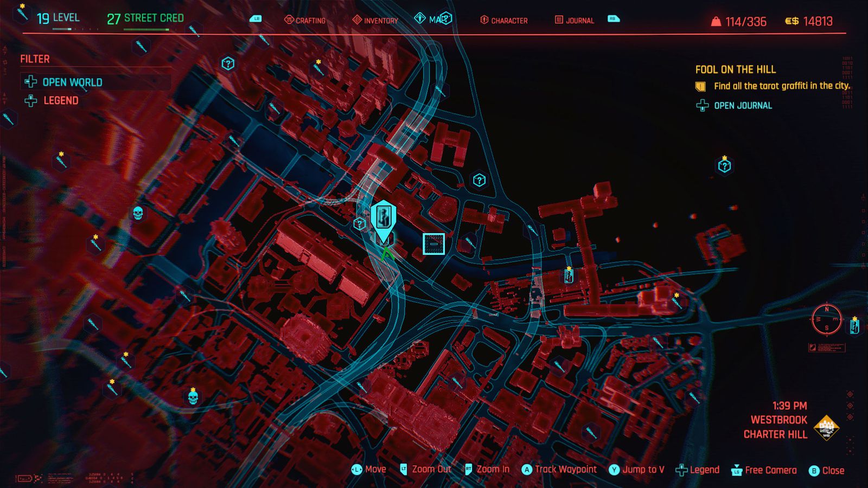Click the level XP progress bar
868x488 pixels.
click(x=74, y=29)
